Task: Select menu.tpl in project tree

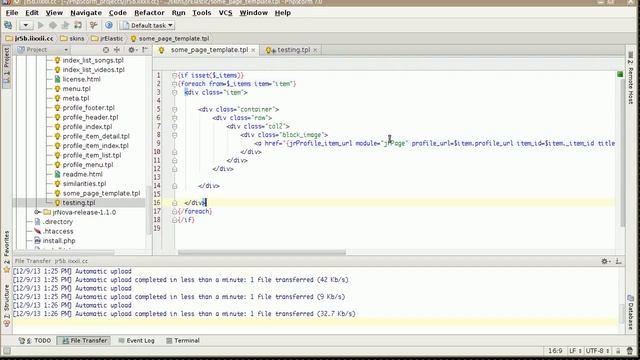Action: 76,89
